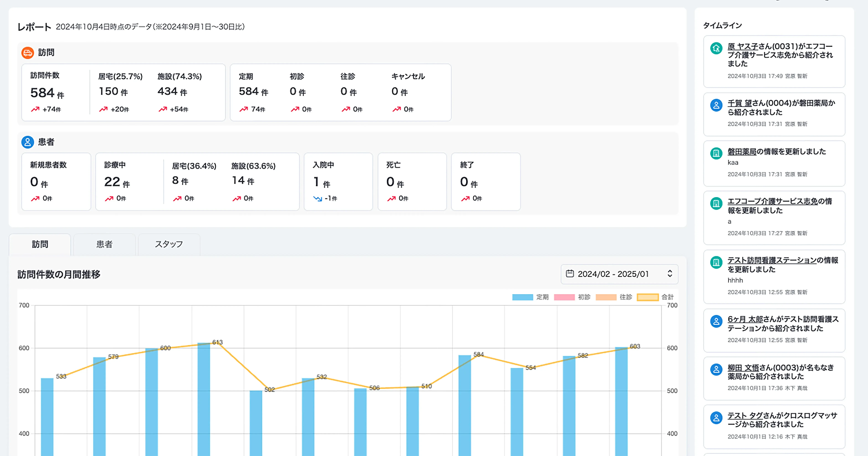868x456 pixels.
Task: Click the 533 data point on the chart
Action: [x=61, y=376]
